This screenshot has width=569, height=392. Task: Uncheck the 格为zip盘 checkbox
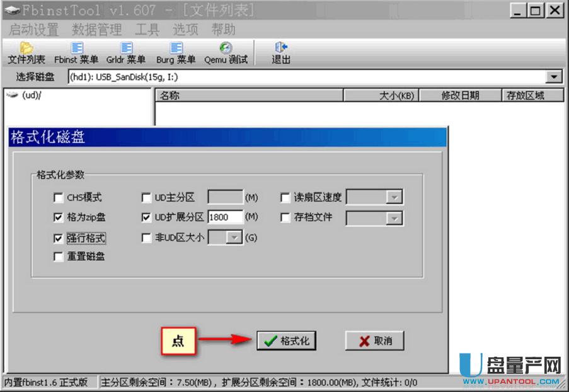59,217
